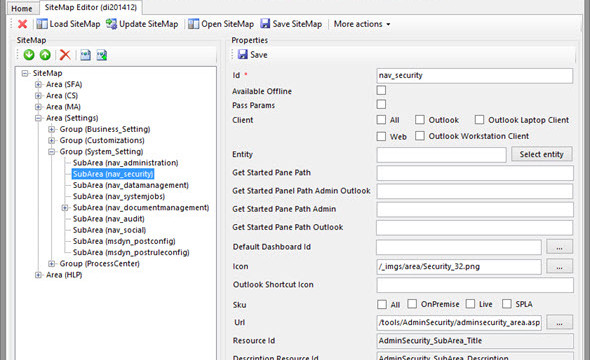Expand Group (Business_Setting) node

tap(52, 129)
